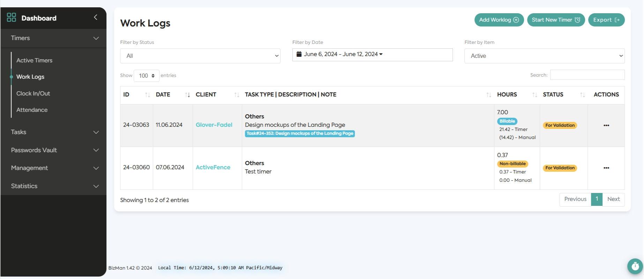Change the entries-per-page selector
This screenshot has width=644, height=279.
[x=147, y=76]
